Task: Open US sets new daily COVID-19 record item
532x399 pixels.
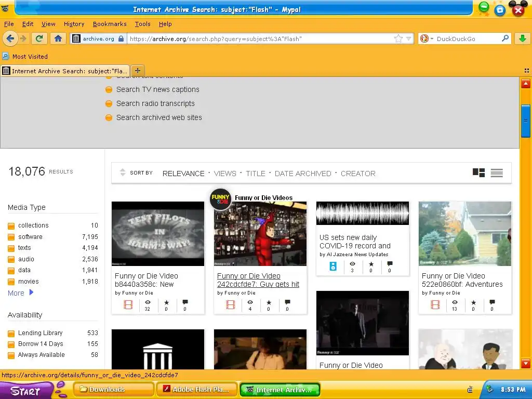Action: 355,242
